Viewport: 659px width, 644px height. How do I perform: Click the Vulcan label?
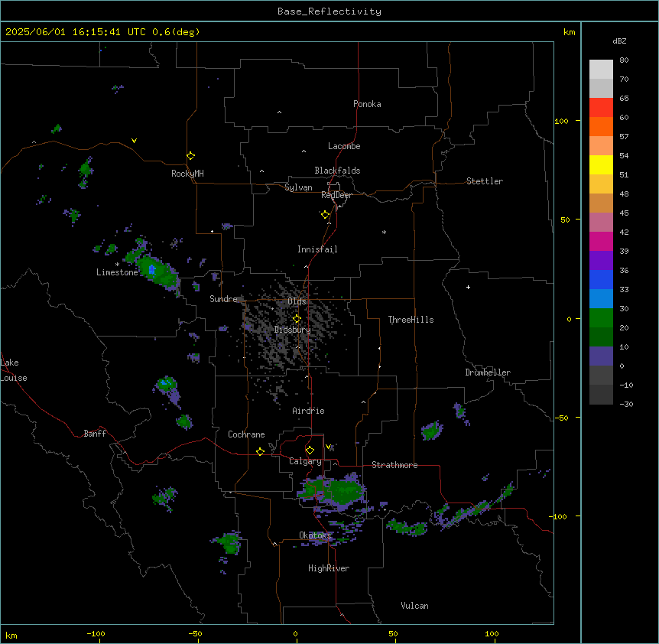point(414,606)
